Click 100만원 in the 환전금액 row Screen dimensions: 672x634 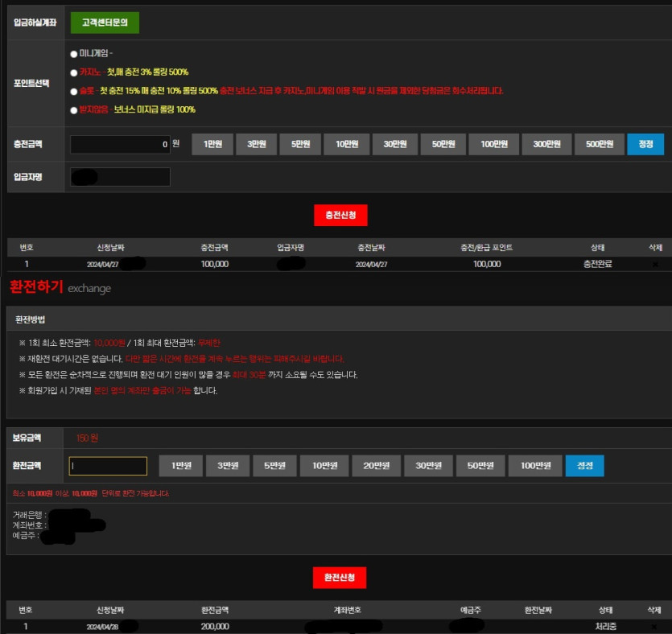535,466
